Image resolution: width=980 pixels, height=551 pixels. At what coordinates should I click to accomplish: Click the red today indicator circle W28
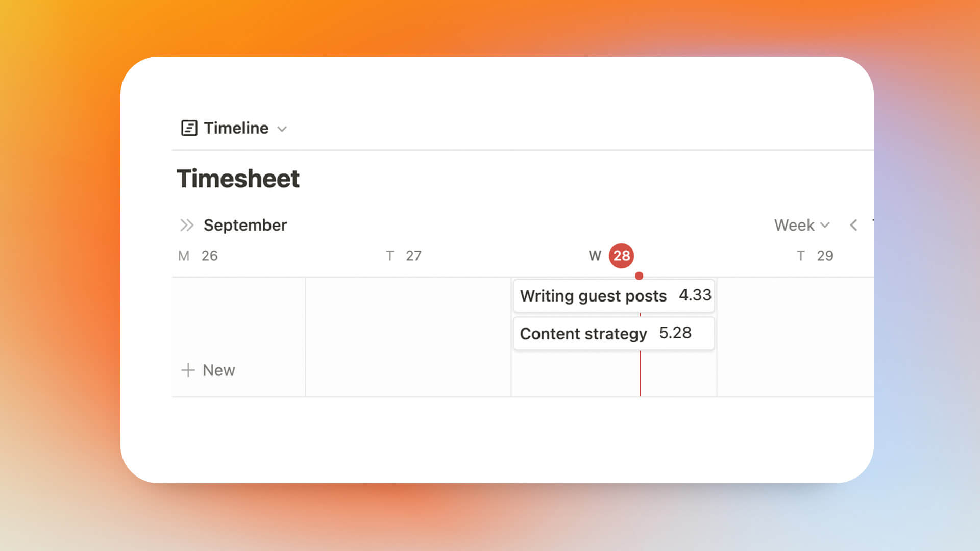[620, 255]
